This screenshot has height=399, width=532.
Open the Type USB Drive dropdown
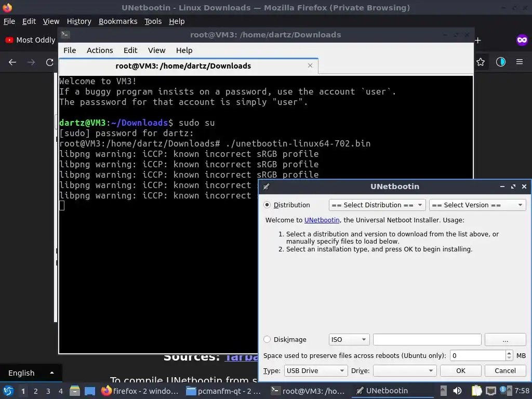point(315,370)
